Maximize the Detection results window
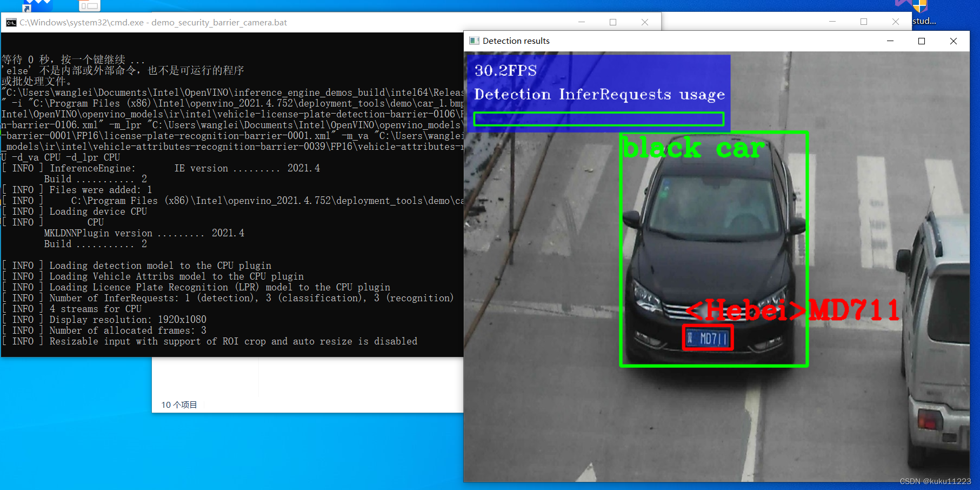 point(922,41)
